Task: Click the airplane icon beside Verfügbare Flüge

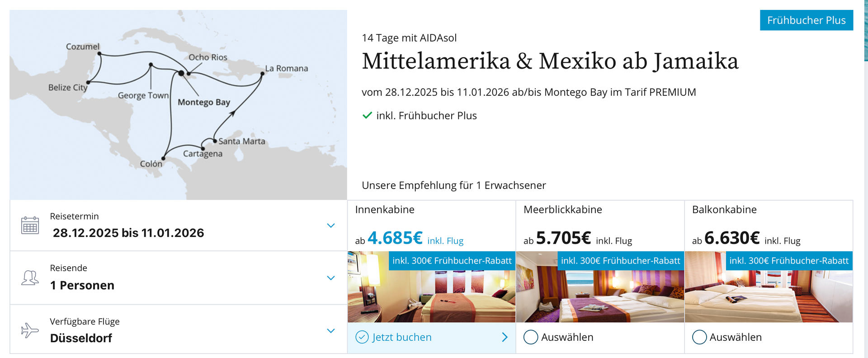Action: pos(30,330)
